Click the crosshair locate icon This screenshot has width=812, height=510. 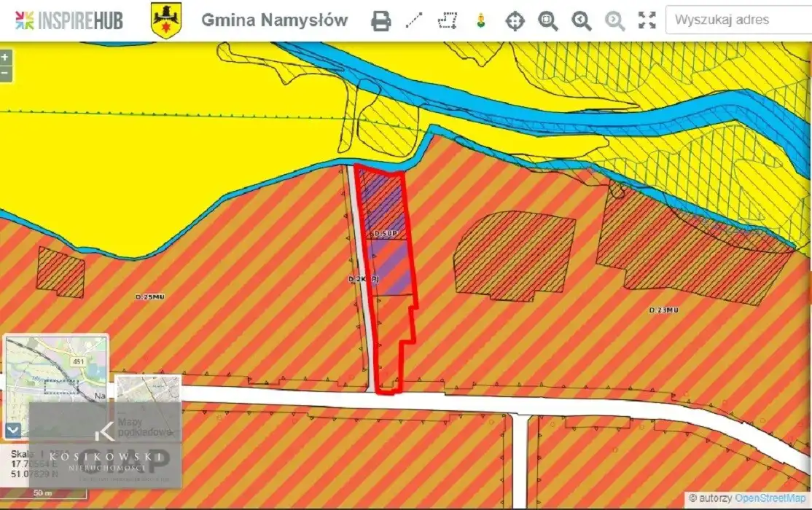coord(515,20)
